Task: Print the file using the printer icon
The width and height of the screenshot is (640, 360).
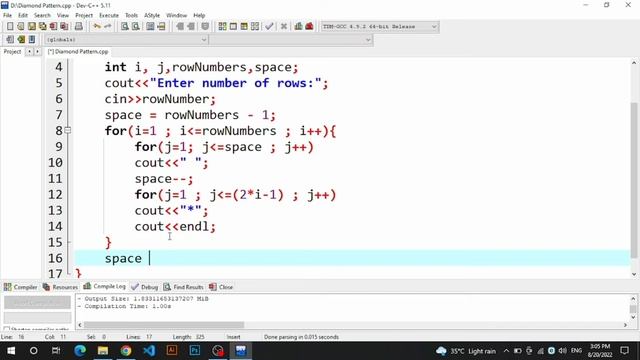Action: tap(78, 27)
